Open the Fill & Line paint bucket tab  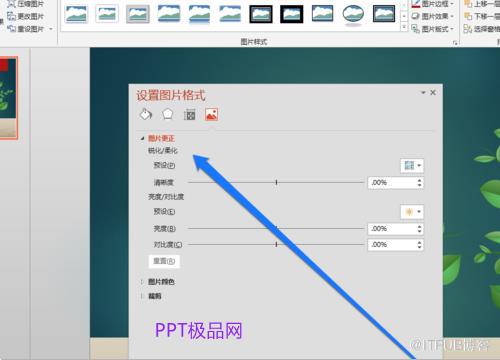coord(146,115)
